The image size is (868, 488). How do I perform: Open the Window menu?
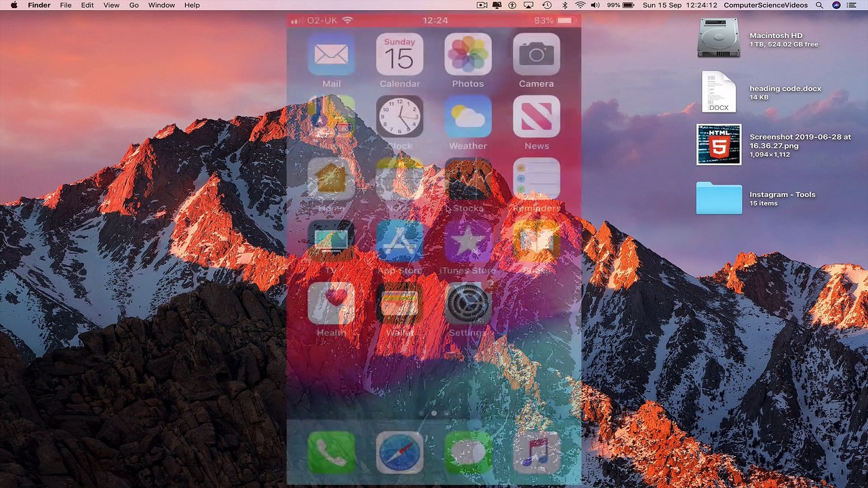tap(161, 5)
